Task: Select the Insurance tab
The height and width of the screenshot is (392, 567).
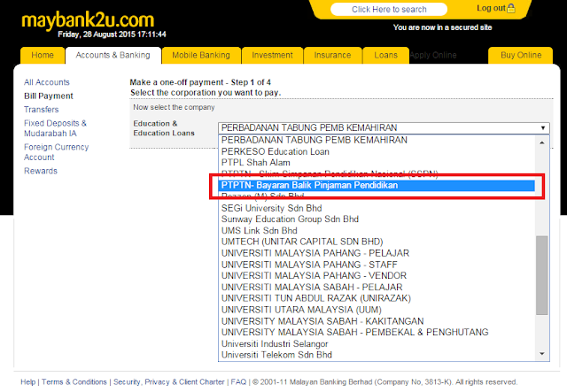Action: [x=333, y=55]
